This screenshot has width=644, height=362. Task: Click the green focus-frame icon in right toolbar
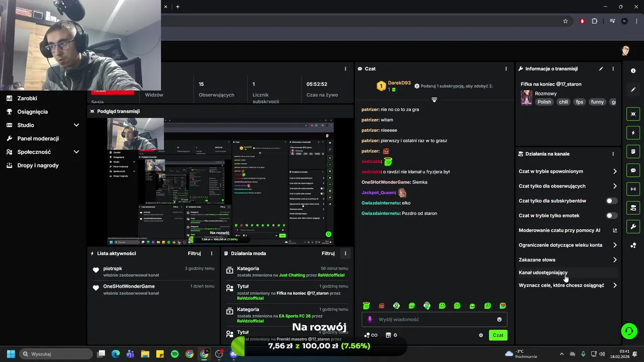pyautogui.click(x=633, y=114)
